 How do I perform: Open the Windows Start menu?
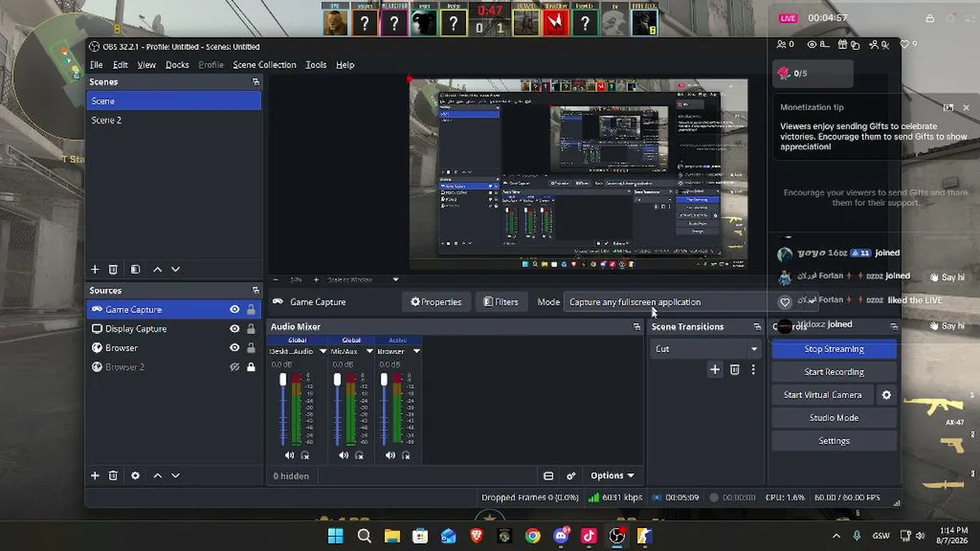[336, 536]
